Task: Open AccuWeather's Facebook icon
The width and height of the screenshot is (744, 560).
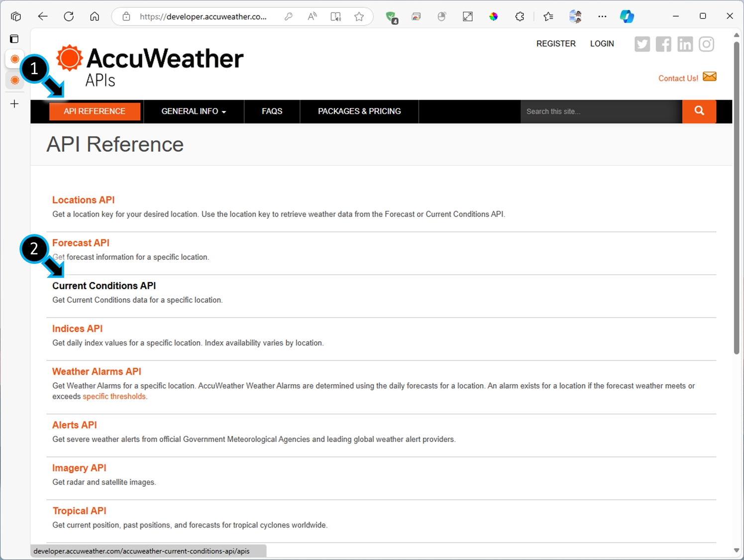Action: [x=663, y=44]
